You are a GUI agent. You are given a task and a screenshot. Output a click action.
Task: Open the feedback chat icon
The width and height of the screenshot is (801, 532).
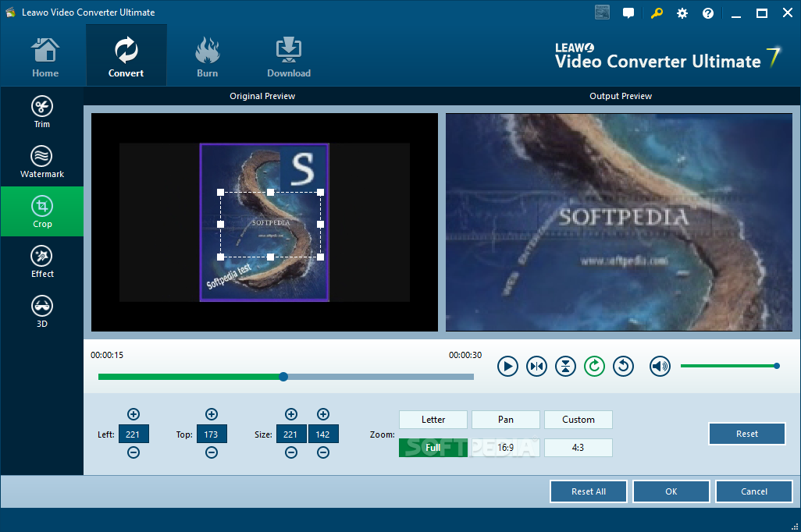tap(628, 13)
